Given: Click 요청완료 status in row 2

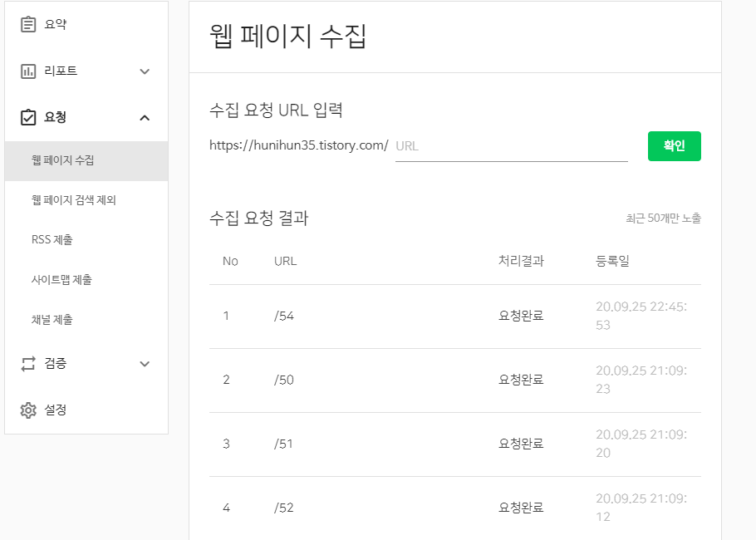Looking at the screenshot, I should (521, 380).
